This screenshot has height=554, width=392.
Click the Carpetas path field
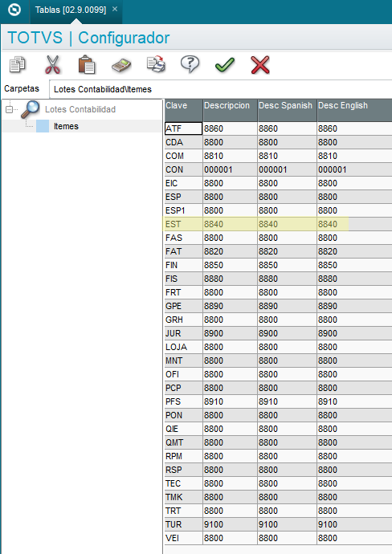pos(221,89)
